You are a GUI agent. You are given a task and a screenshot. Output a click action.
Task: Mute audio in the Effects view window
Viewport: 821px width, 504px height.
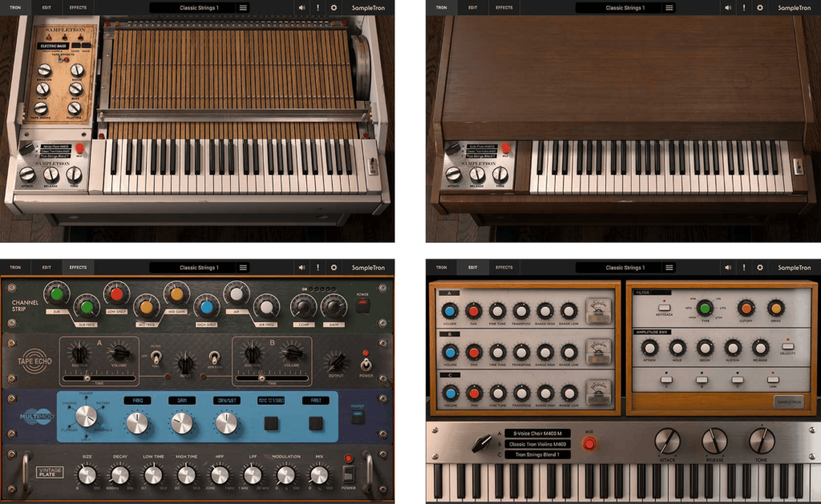coord(301,268)
